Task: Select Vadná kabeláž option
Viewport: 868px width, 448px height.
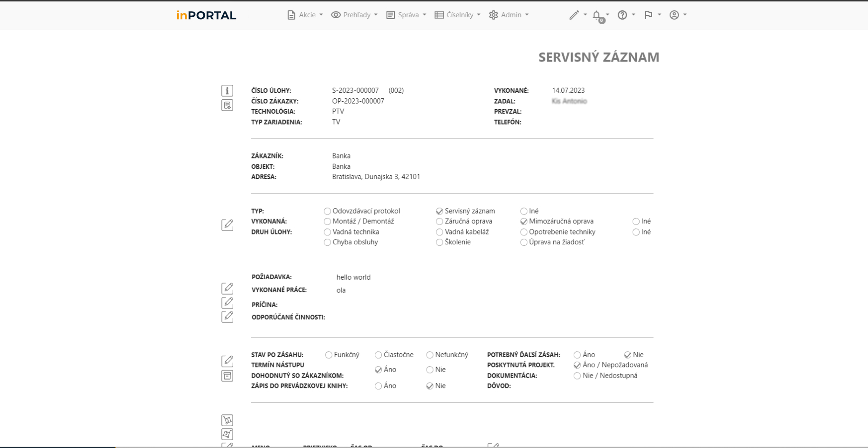Action: point(439,232)
